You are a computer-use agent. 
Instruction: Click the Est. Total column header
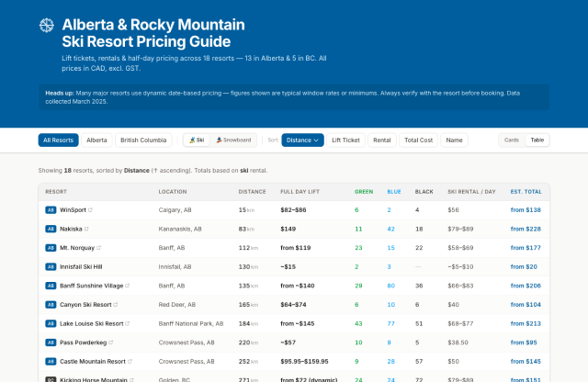tap(526, 192)
